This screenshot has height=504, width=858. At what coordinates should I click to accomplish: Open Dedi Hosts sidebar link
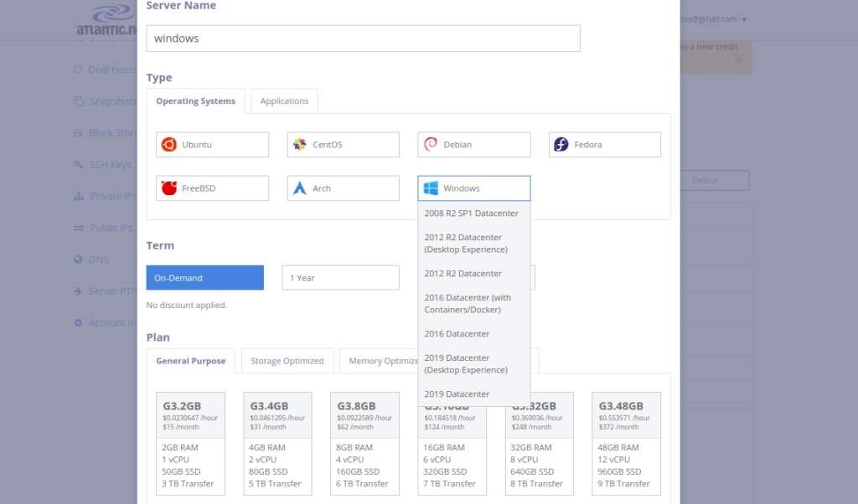point(112,69)
